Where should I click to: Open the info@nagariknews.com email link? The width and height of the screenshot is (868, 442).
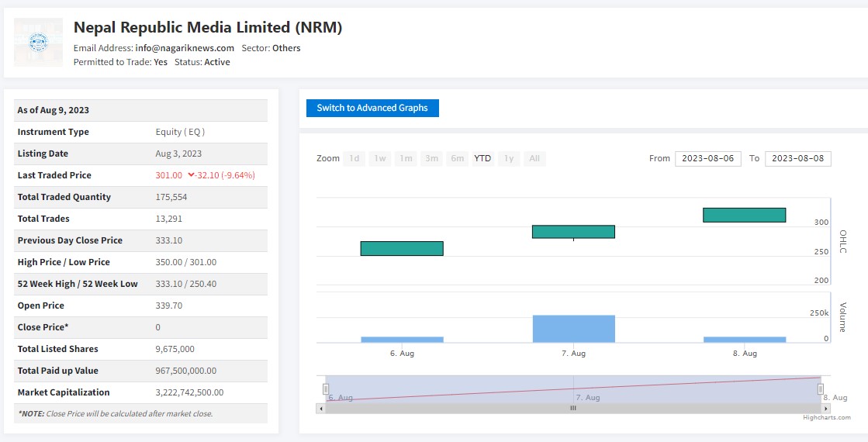pos(185,48)
